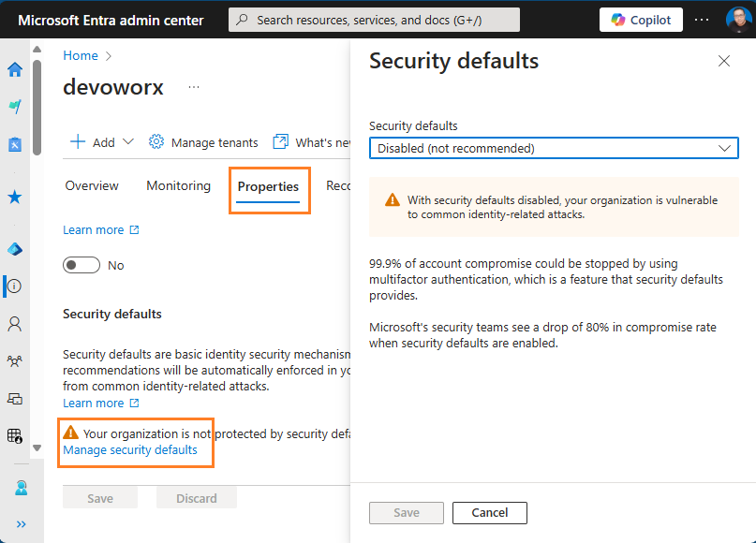This screenshot has width=756, height=543.
Task: Open Users icon in the sidebar
Action: point(15,324)
